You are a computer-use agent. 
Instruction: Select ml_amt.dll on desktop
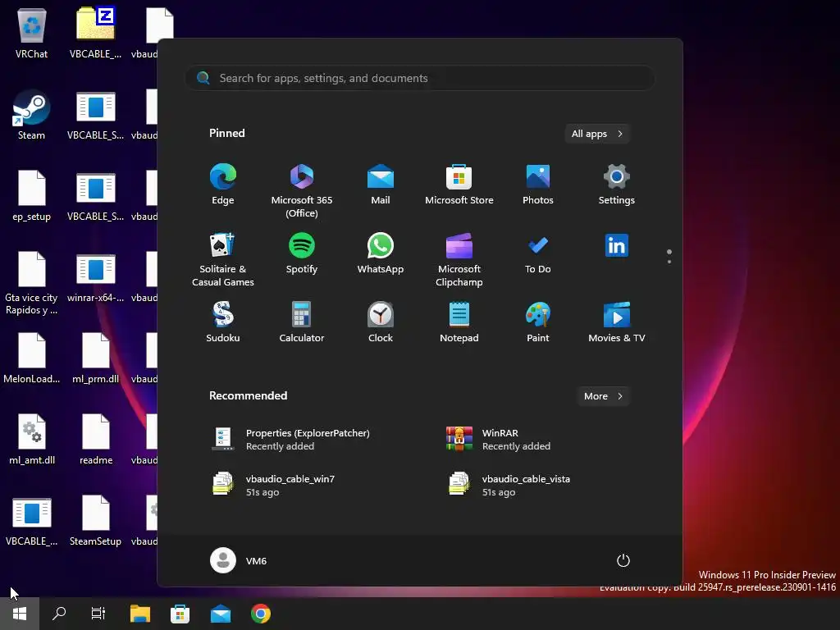[32, 440]
